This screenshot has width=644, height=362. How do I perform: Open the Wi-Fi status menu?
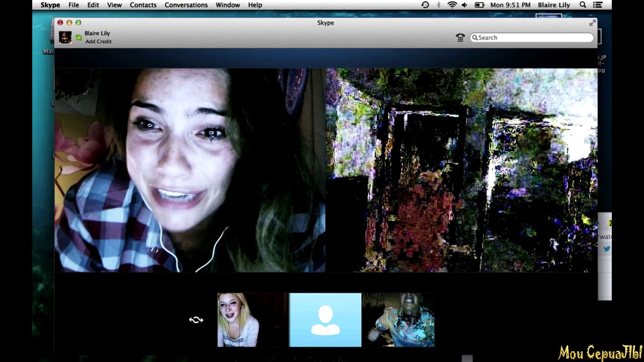tap(452, 5)
